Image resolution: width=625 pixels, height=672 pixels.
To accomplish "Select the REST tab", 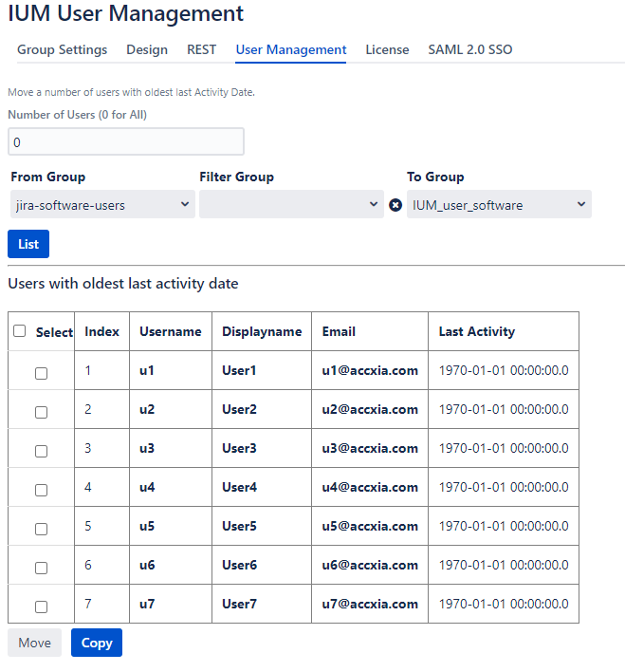I will [x=201, y=49].
